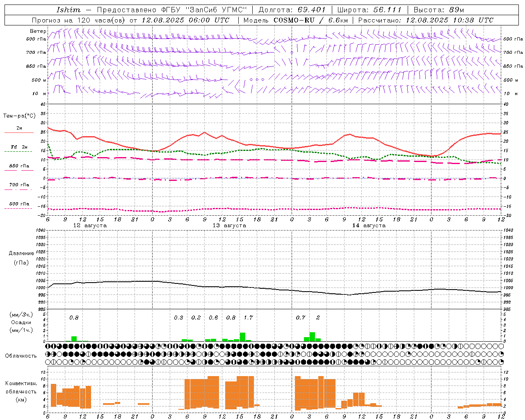Image resolution: width=525 pixels, height=420 pixels.
Task: Click the dashed line sample under "Td 2м"
Action: pyautogui.click(x=18, y=152)
